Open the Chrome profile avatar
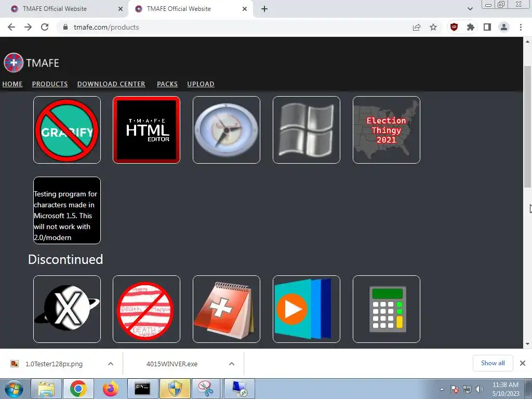Viewport: 532px width, 399px height. coord(504,27)
